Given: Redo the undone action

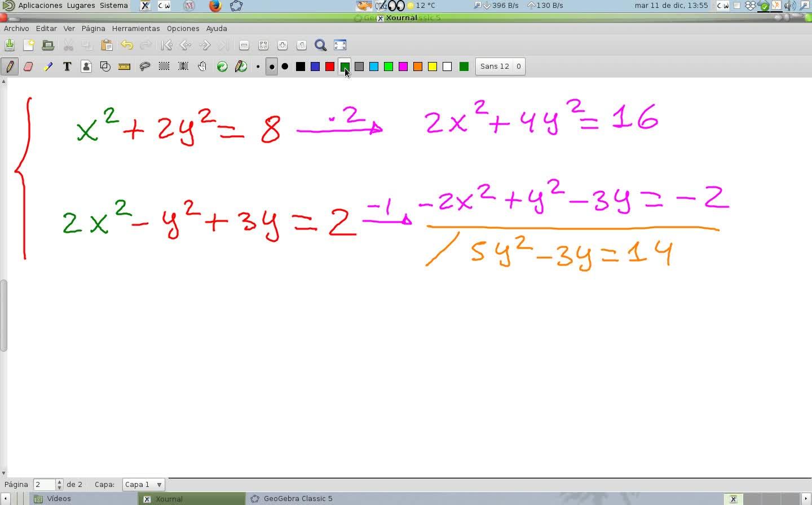Looking at the screenshot, I should pyautogui.click(x=145, y=45).
